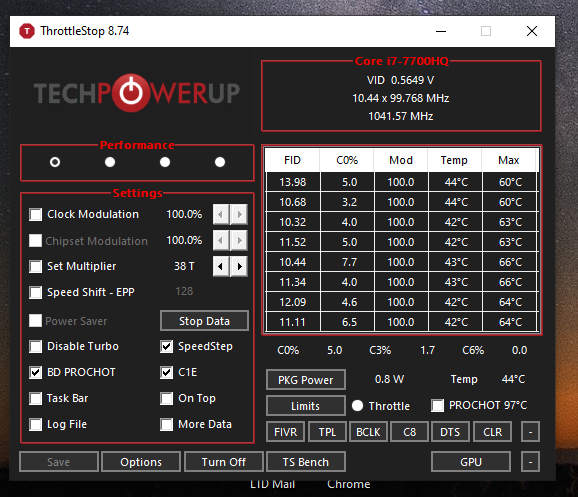Click the ThrottleStop app icon in title bar
This screenshot has width=578, height=497.
27,31
